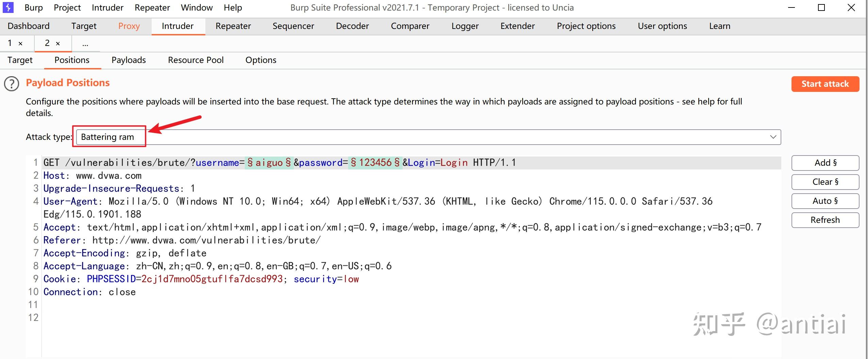
Task: Click the Burp Suite lightning logo icon
Action: [x=8, y=7]
